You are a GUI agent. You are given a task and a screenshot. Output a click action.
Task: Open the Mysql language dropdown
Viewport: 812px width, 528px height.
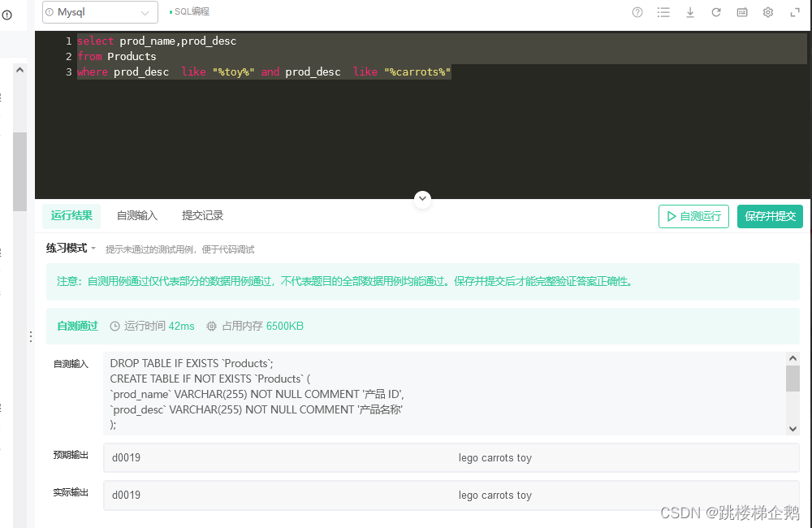click(100, 12)
